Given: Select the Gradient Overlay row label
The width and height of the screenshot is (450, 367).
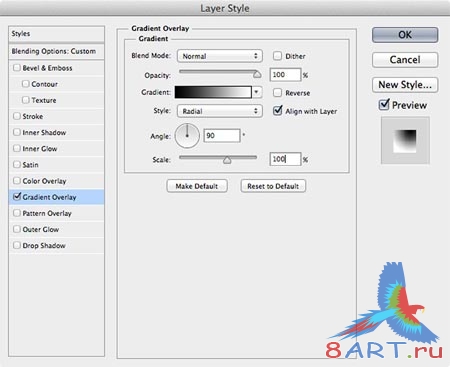Looking at the screenshot, I should [x=49, y=197].
